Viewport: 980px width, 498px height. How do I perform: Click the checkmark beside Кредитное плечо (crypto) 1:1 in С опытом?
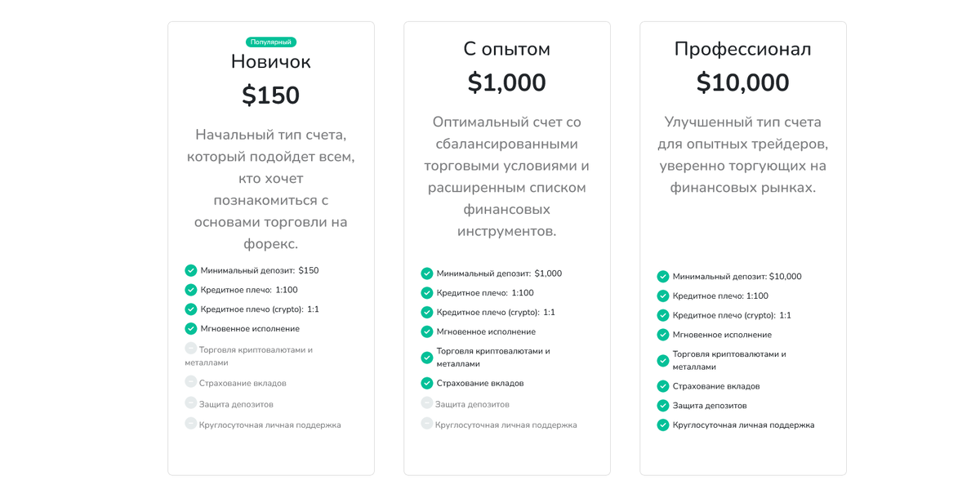click(x=426, y=311)
